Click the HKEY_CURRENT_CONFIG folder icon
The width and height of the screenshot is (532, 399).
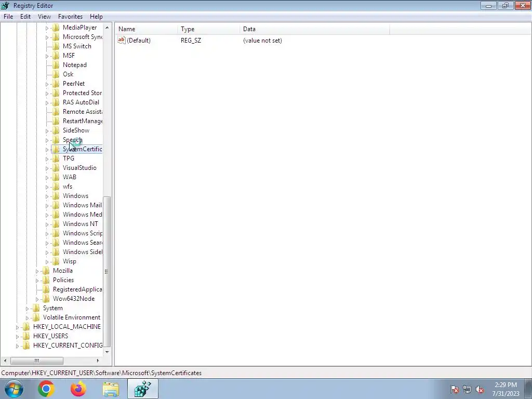click(26, 345)
